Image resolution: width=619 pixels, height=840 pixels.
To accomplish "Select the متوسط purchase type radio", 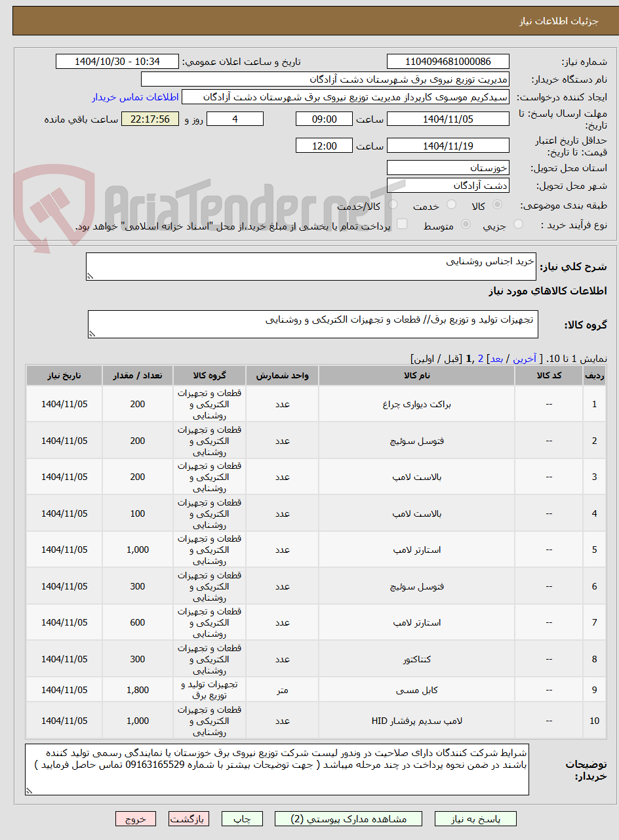I will point(466,225).
